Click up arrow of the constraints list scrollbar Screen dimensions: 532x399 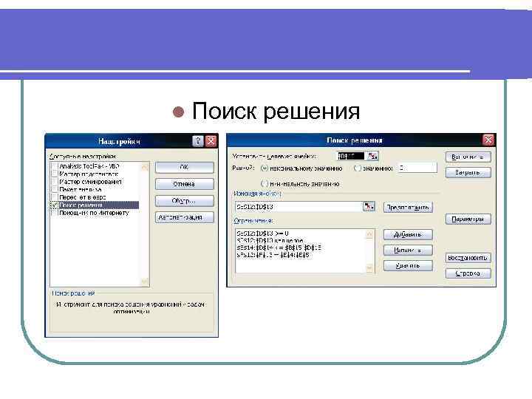(370, 234)
